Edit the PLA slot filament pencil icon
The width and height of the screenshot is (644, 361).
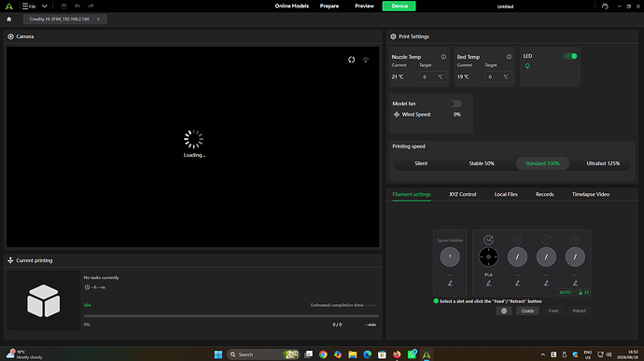tap(488, 283)
